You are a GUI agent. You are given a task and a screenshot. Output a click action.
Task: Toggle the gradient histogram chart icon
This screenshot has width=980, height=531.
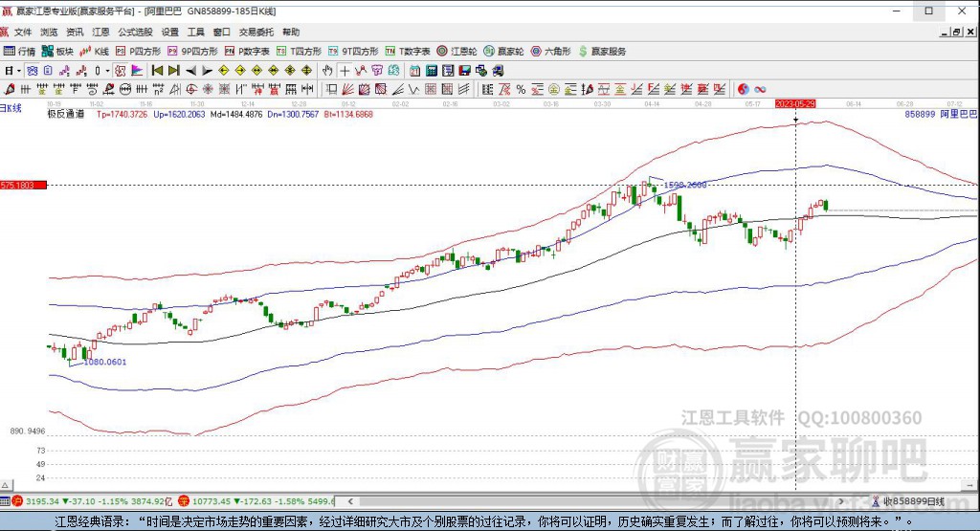point(137,71)
